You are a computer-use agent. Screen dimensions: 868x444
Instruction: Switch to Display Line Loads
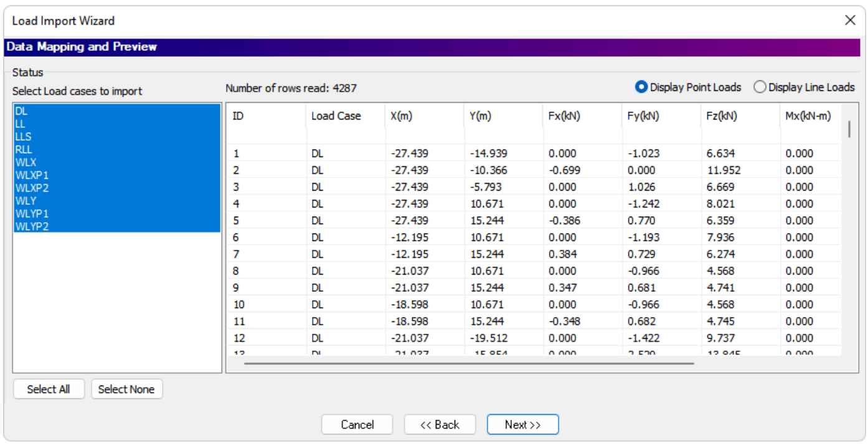pos(760,87)
